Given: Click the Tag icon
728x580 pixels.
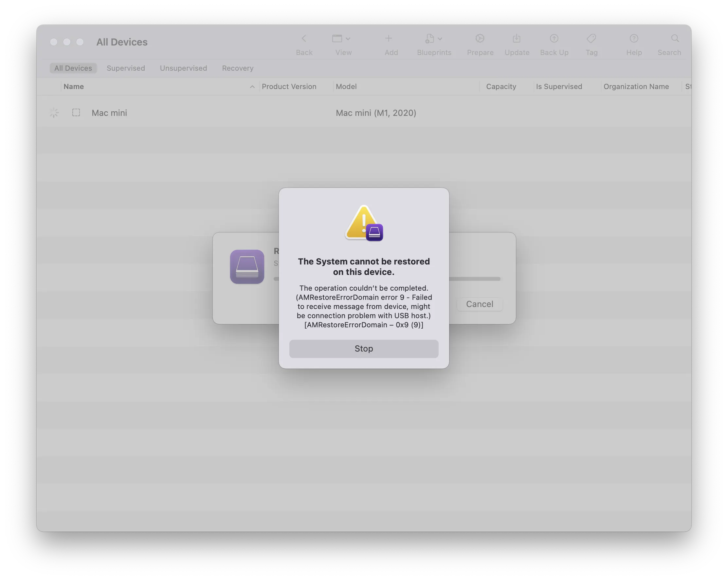Looking at the screenshot, I should click(x=591, y=39).
